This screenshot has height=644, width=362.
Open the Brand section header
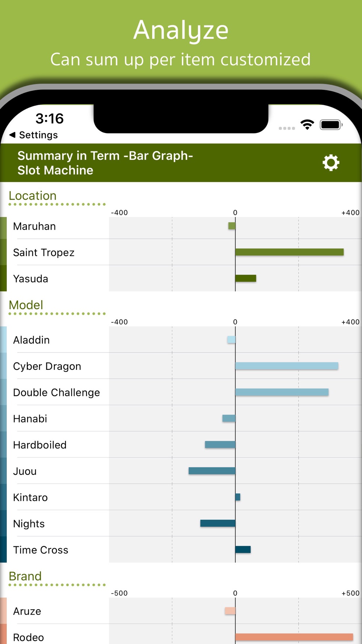pos(25,576)
